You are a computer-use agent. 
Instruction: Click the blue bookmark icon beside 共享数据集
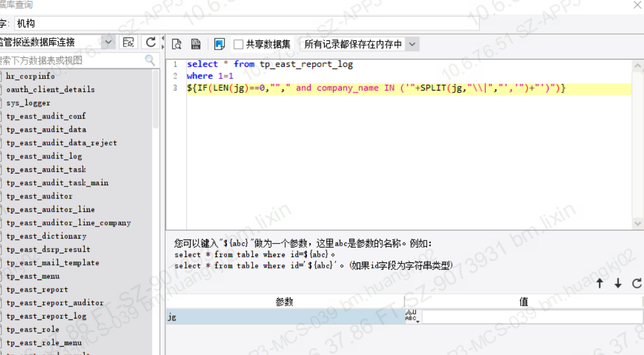pyautogui.click(x=219, y=44)
